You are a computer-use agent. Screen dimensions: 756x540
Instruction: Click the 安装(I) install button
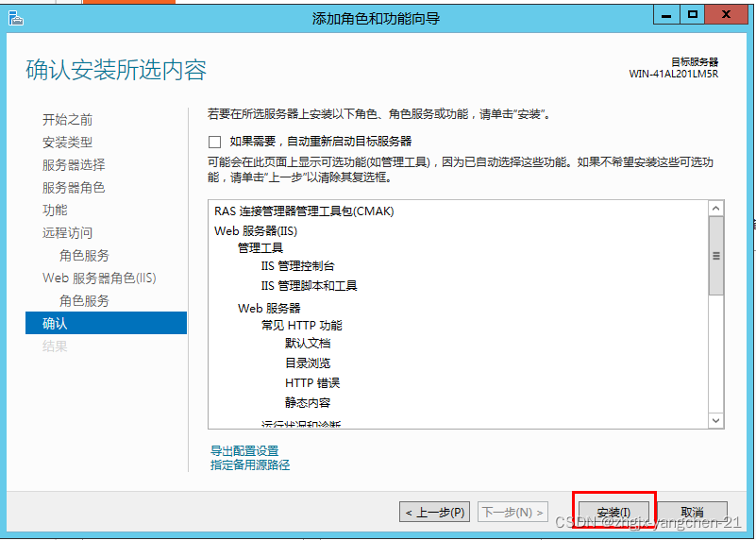pos(613,512)
